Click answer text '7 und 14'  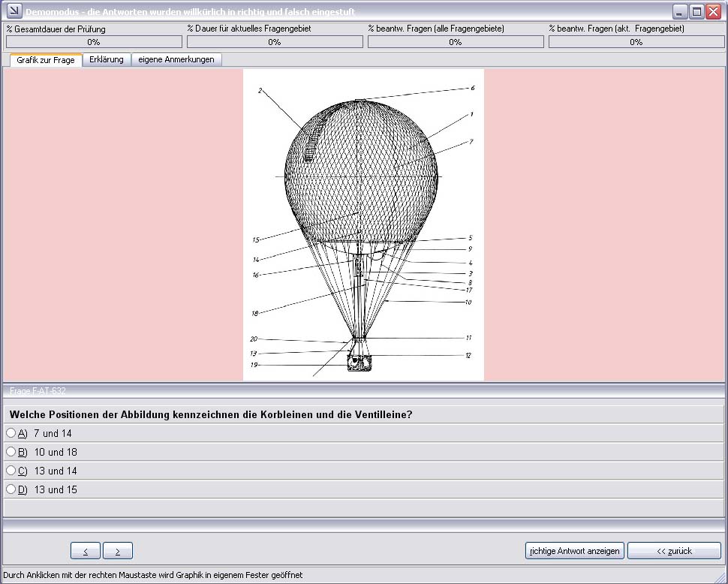[x=53, y=434]
